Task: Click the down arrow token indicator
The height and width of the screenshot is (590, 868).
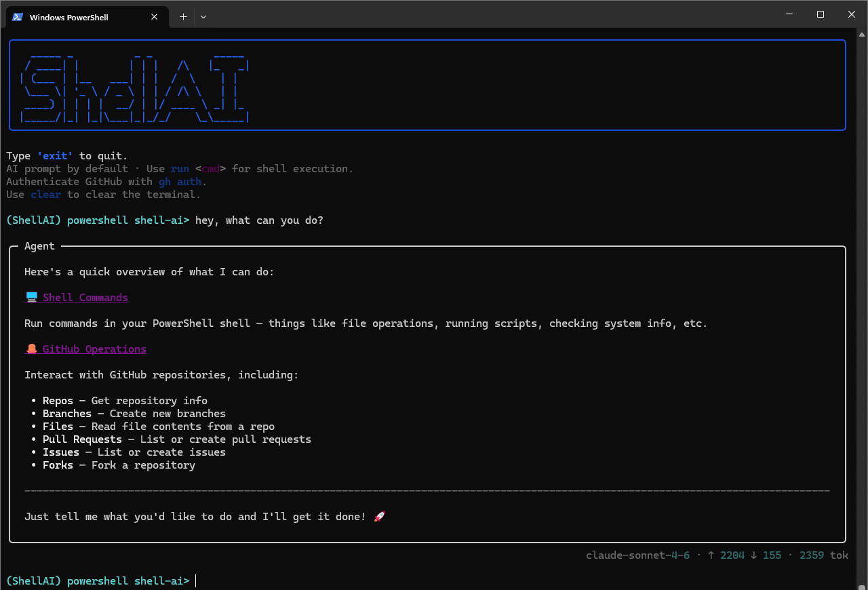Action: tap(753, 555)
